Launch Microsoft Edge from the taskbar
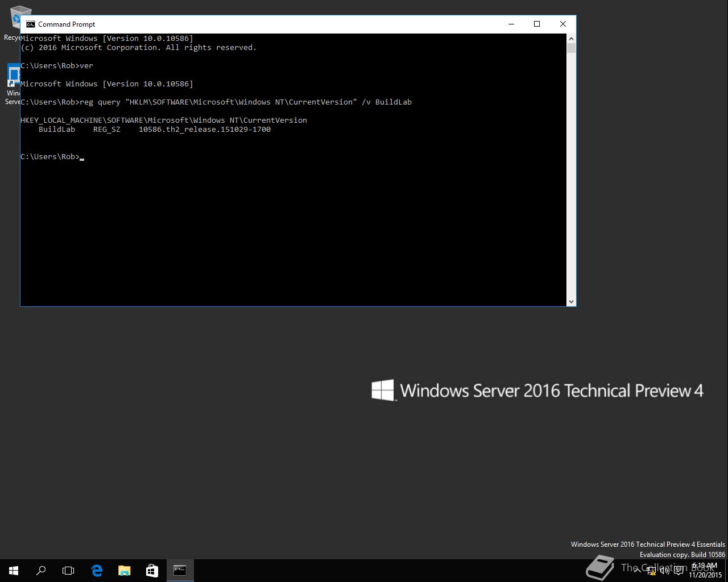 [x=97, y=571]
